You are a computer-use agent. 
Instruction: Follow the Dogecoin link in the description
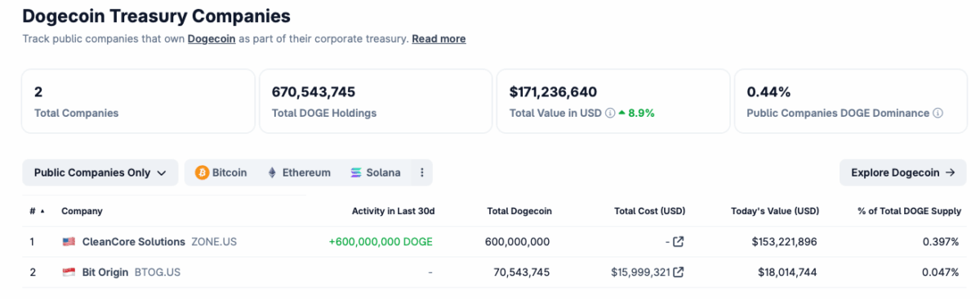(212, 38)
